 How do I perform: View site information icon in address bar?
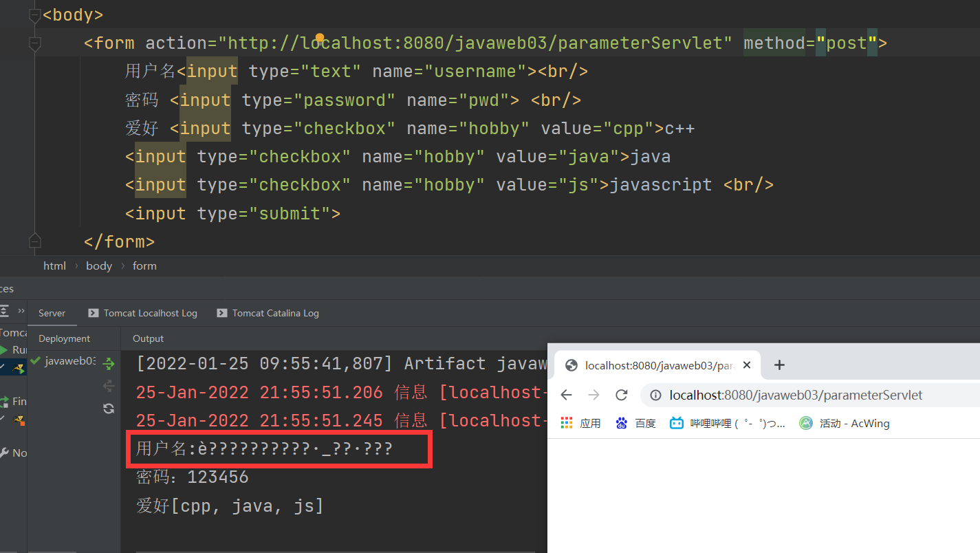point(656,395)
